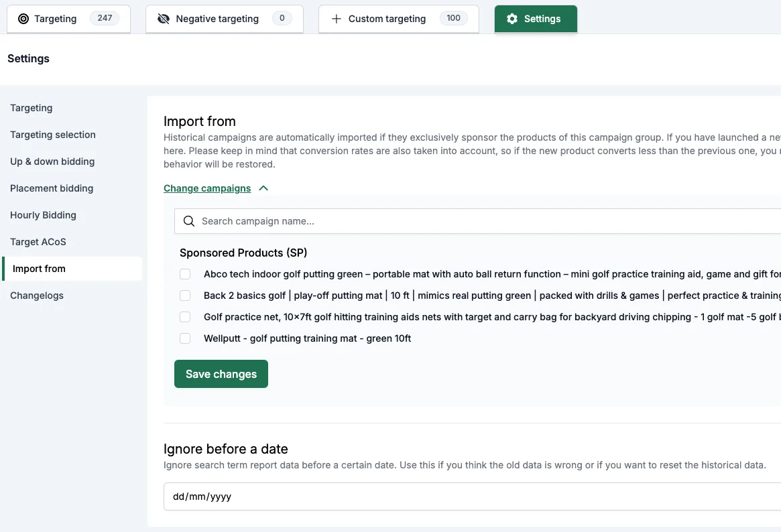Click the target bullseye icon on Targeting tab
The height and width of the screenshot is (532, 781).
coord(23,19)
